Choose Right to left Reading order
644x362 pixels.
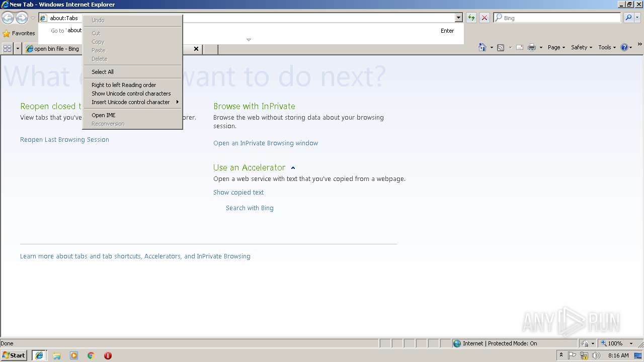pos(132,85)
